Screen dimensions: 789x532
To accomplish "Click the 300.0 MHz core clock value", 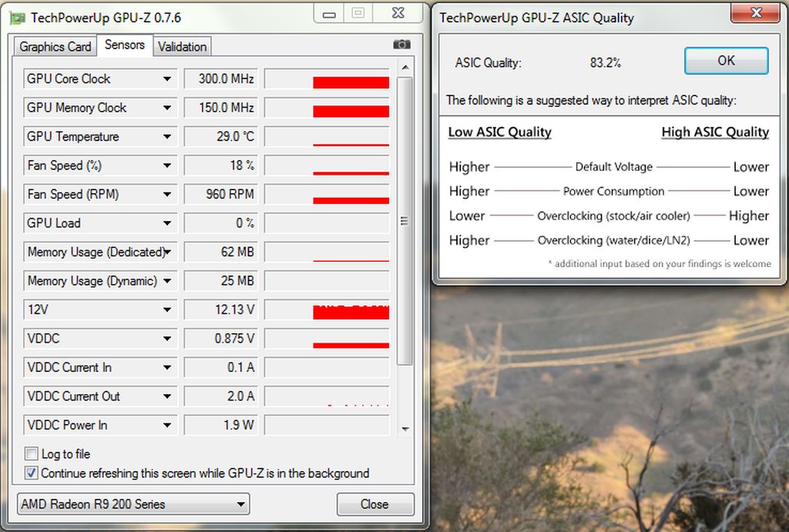I will pos(221,79).
